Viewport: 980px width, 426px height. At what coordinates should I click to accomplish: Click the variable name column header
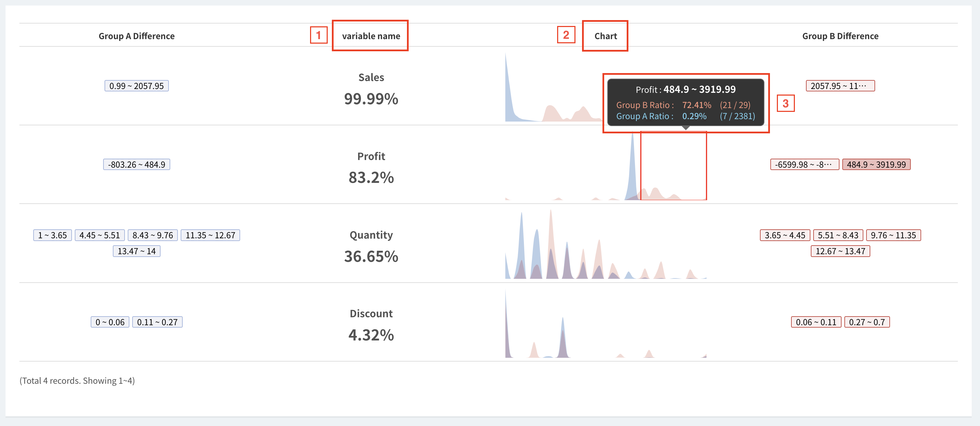tap(371, 36)
